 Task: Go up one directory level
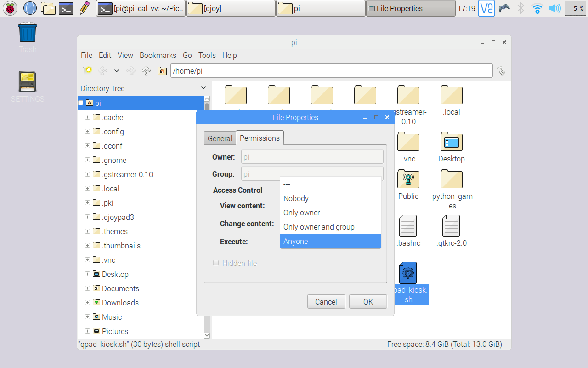(x=146, y=70)
